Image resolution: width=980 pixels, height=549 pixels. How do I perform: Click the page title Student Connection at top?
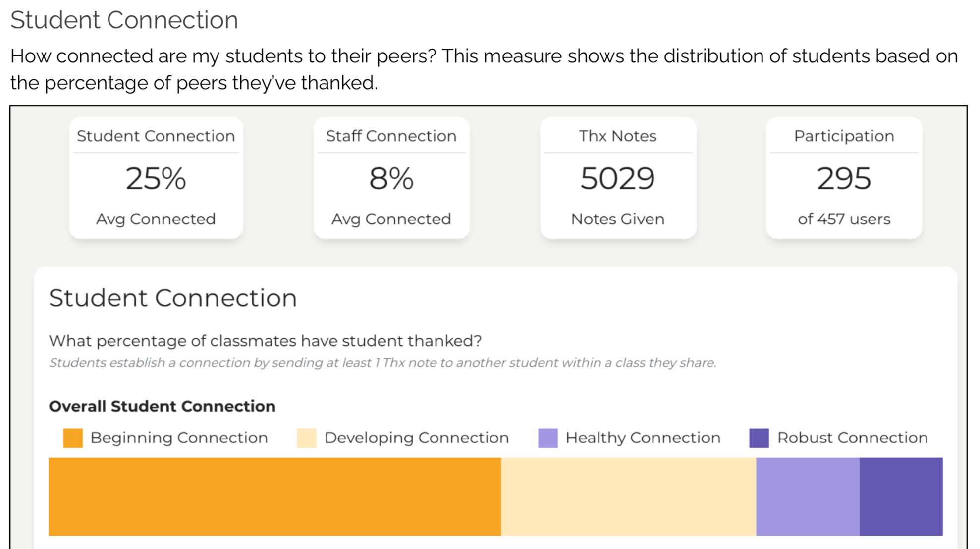[124, 20]
